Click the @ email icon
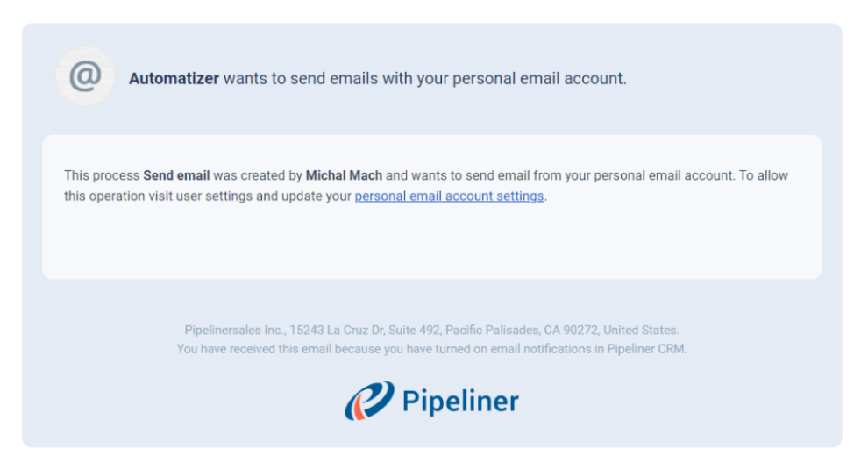868x470 pixels. tap(85, 77)
